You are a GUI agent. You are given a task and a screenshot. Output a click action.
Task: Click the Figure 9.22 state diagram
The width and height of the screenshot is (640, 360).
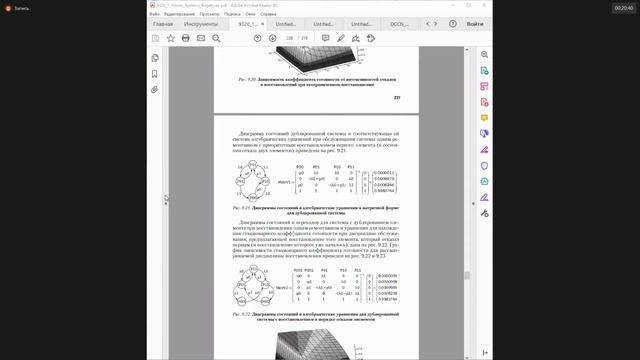click(253, 285)
